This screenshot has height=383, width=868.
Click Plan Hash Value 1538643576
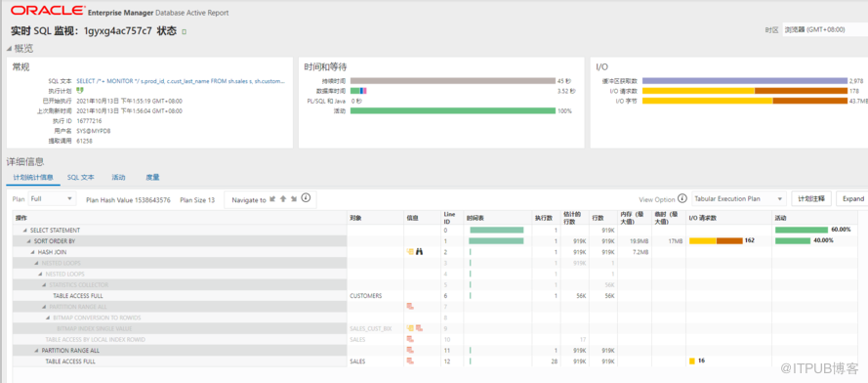[x=128, y=199]
